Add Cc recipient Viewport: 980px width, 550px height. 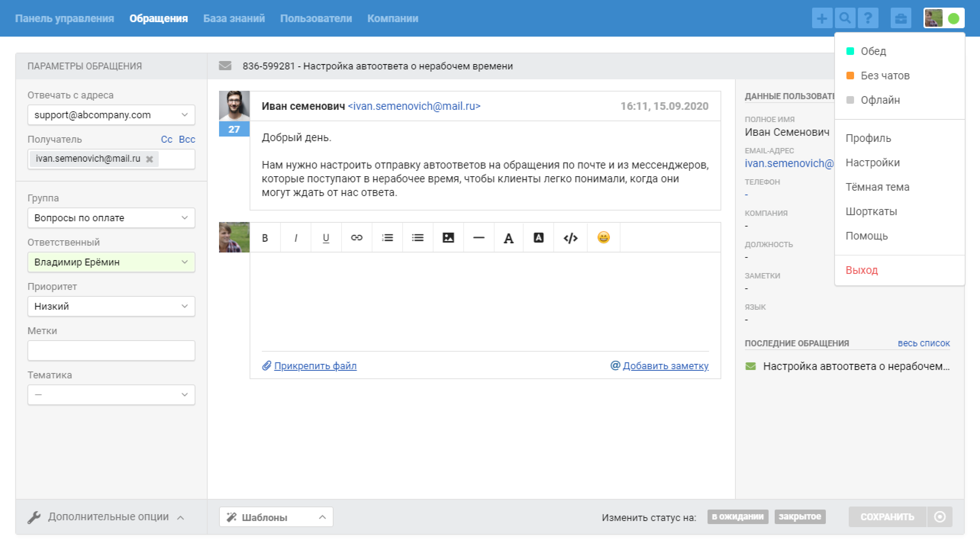(167, 139)
